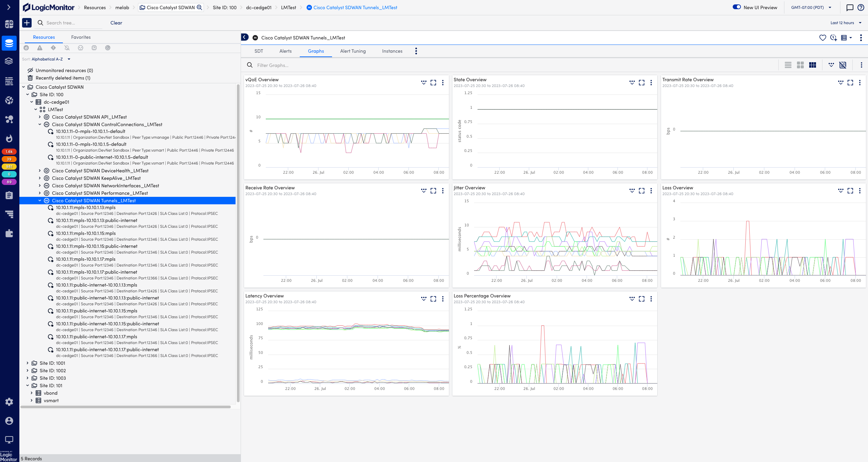
Task: Expand the vQoE Overview graph to fullscreen
Action: (433, 82)
